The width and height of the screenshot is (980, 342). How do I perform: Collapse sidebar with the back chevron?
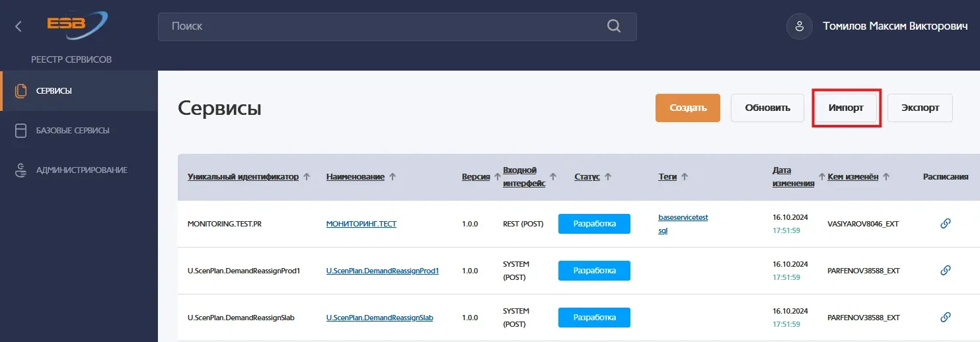19,26
